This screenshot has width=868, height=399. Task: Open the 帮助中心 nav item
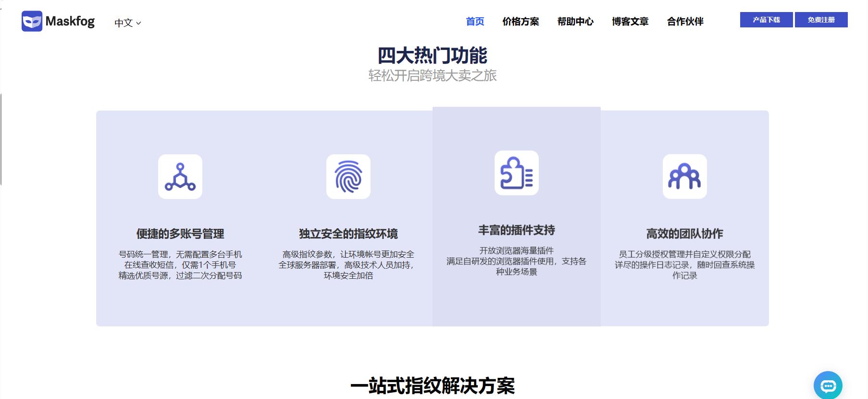tap(575, 21)
